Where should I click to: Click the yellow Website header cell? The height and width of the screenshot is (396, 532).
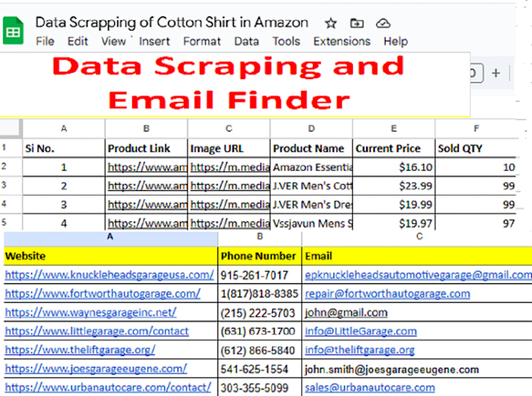tap(110, 256)
